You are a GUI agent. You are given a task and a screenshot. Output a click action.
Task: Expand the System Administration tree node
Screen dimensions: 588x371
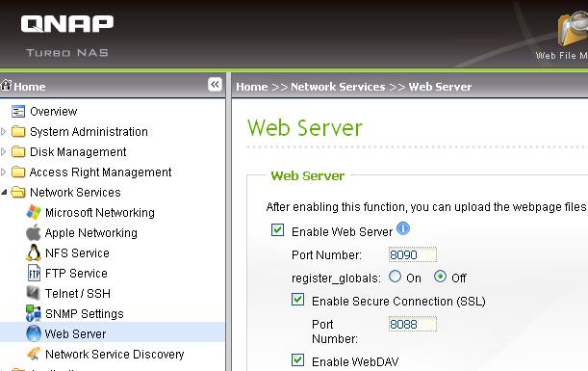[4, 131]
